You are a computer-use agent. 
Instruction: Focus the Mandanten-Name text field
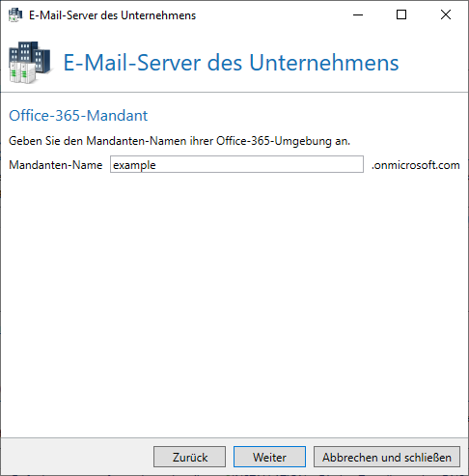(x=236, y=164)
